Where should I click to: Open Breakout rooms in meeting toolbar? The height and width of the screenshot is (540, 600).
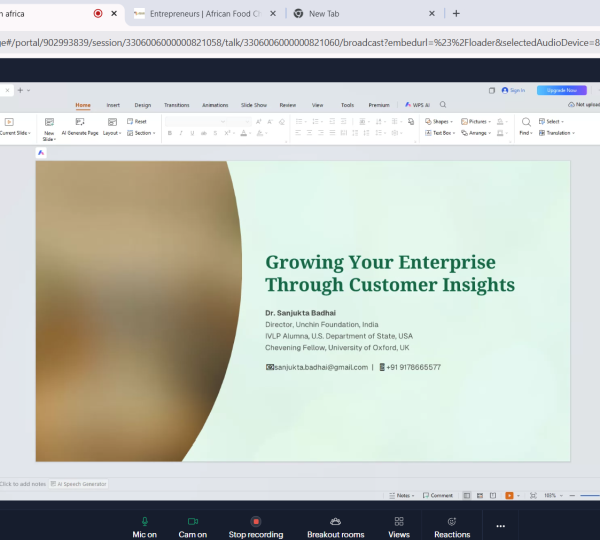click(336, 527)
